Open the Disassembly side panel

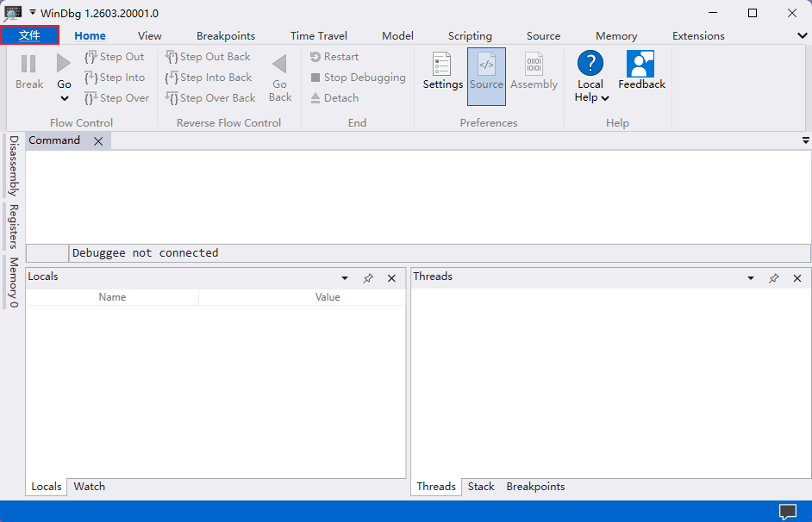13,165
